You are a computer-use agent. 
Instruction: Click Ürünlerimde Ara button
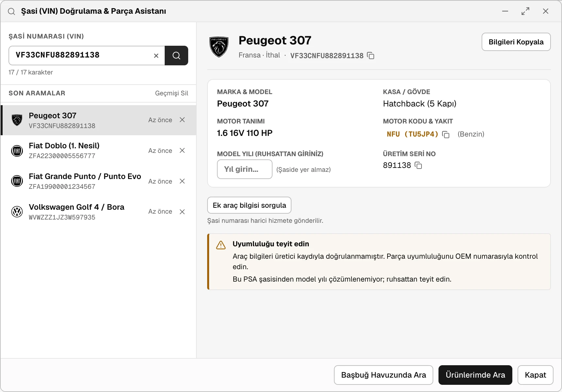coord(475,375)
